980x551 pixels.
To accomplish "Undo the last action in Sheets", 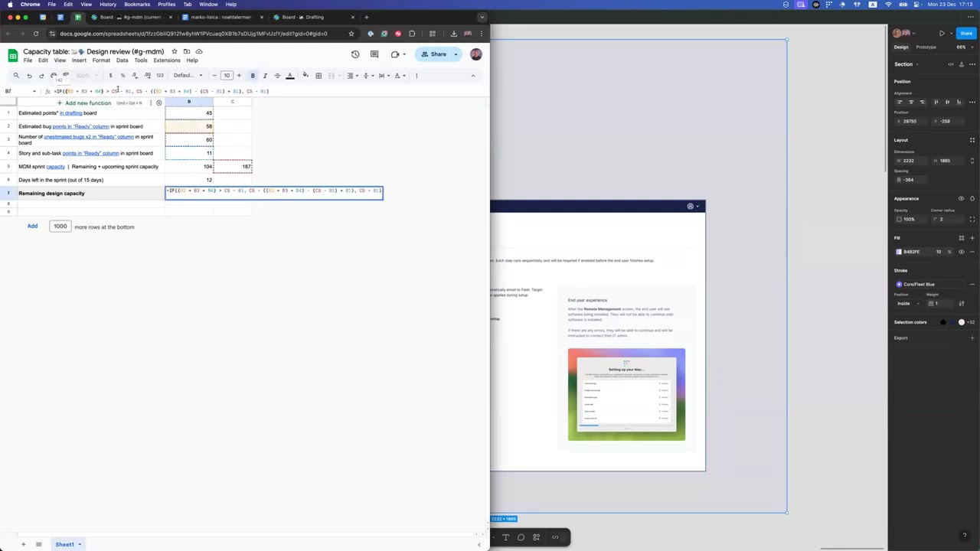I will [29, 76].
